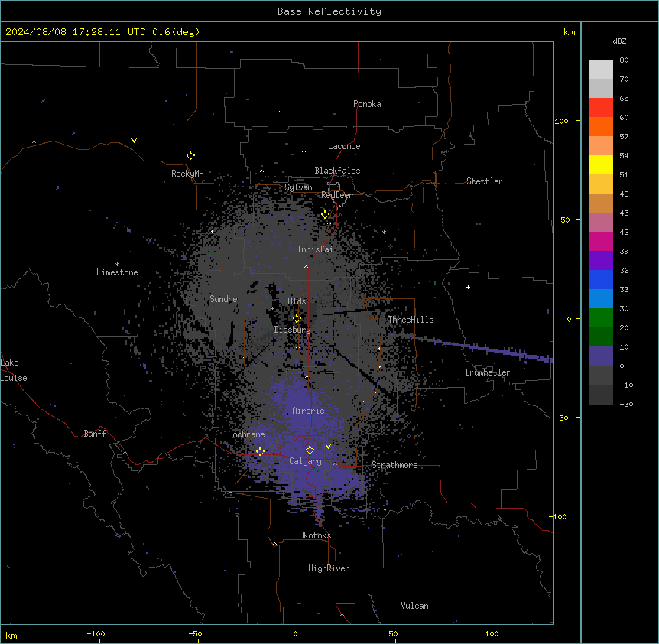Viewport: 659px width, 644px height.
Task: Click the Strathmore label
Action: click(x=394, y=465)
